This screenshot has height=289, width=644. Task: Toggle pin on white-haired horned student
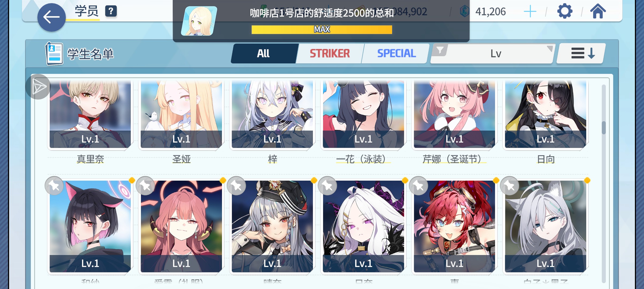(327, 186)
